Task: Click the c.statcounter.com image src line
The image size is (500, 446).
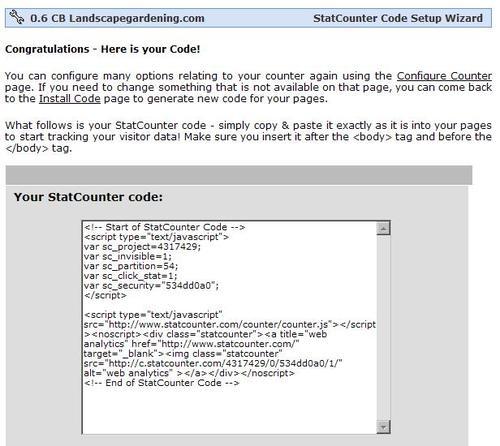Action: (x=213, y=363)
